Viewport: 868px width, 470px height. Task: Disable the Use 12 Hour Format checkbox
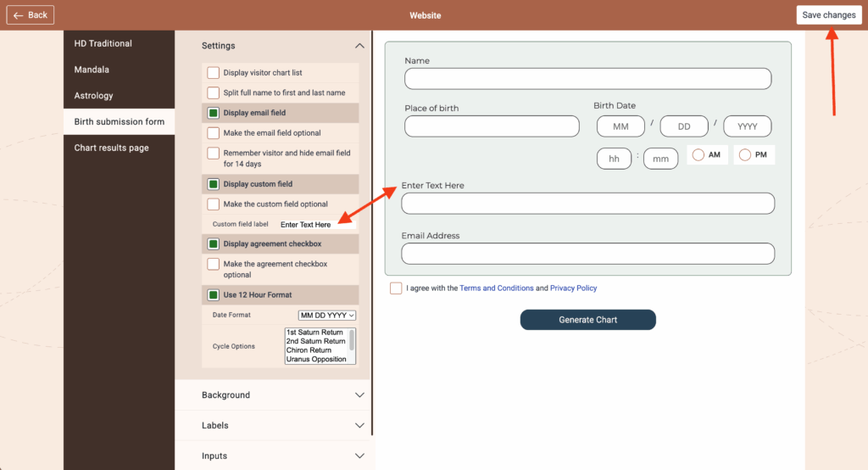tap(214, 295)
